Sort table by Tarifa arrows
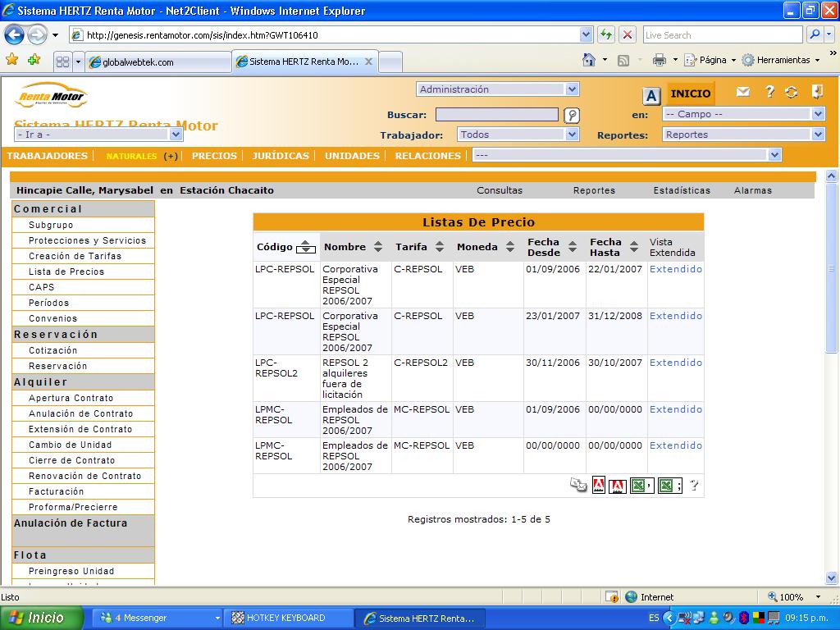 pos(440,246)
